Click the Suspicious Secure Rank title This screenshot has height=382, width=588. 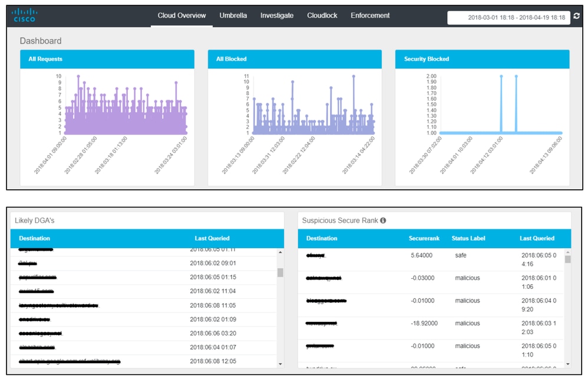click(x=340, y=220)
